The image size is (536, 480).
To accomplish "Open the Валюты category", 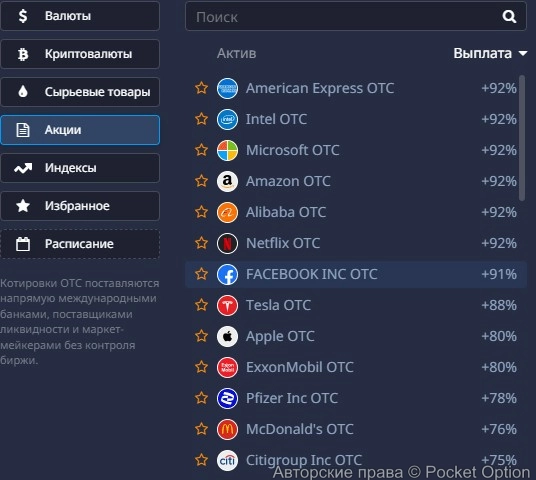I will point(80,16).
